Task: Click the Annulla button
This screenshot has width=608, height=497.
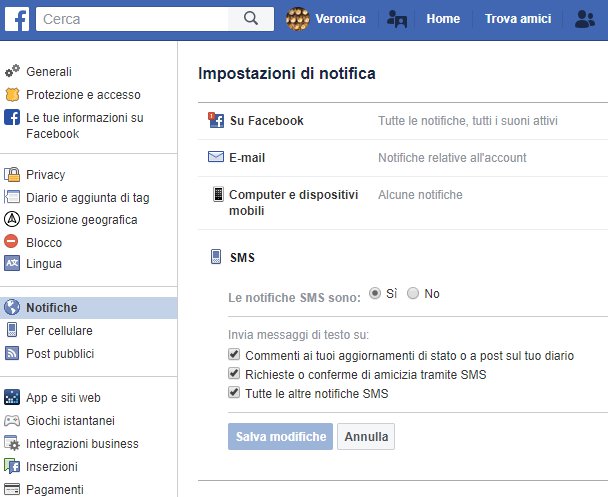Action: (x=366, y=437)
